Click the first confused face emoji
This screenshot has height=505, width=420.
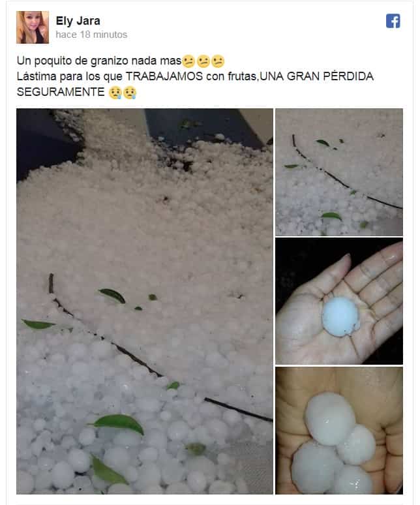pyautogui.click(x=188, y=61)
